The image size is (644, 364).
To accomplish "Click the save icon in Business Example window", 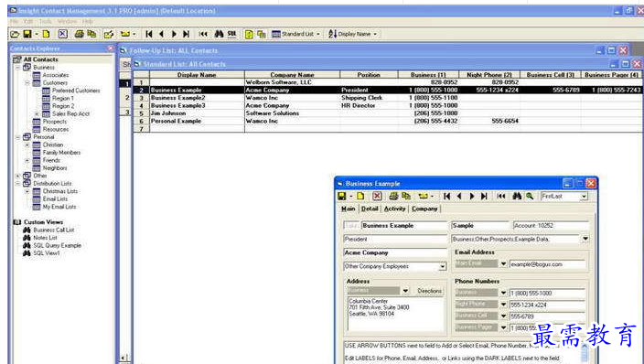I will 342,197.
